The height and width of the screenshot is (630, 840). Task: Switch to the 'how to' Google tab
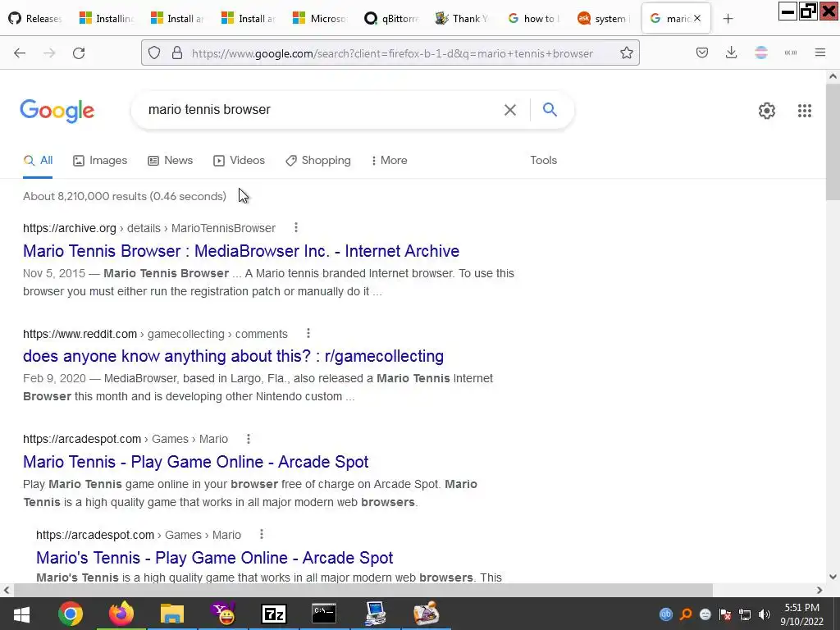click(x=534, y=19)
